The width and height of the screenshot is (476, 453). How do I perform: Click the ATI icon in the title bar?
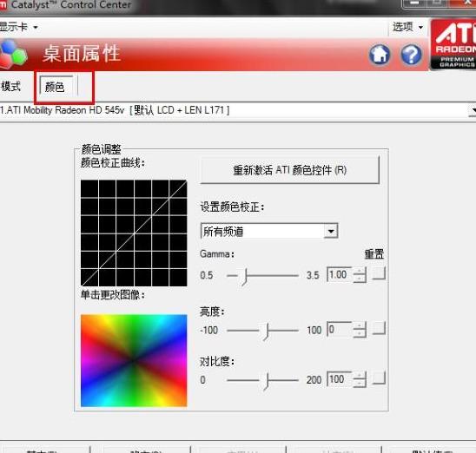[3, 5]
